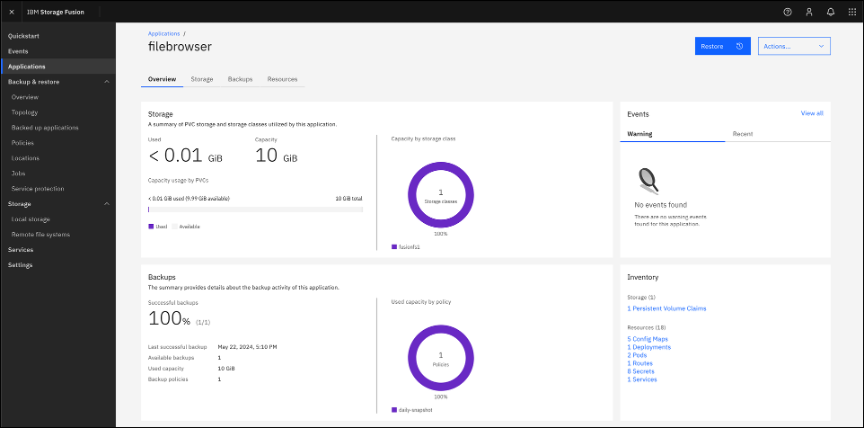The image size is (864, 428).
Task: Open the Actions dropdown
Action: coord(794,46)
